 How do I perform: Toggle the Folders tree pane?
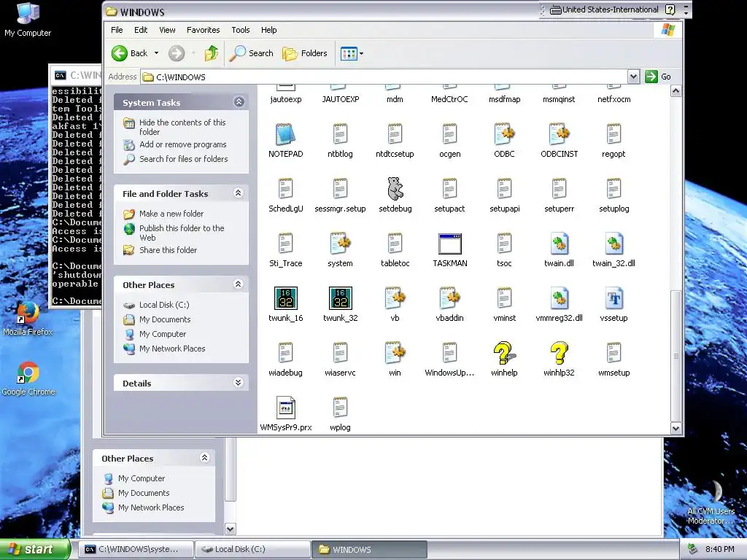(x=305, y=53)
